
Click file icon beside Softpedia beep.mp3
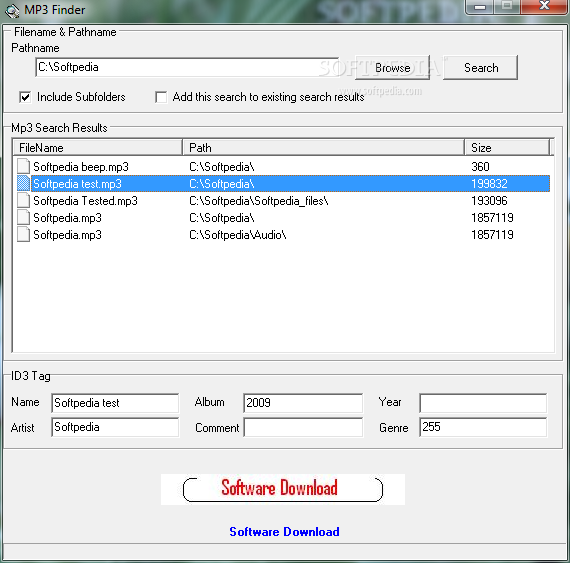24,166
